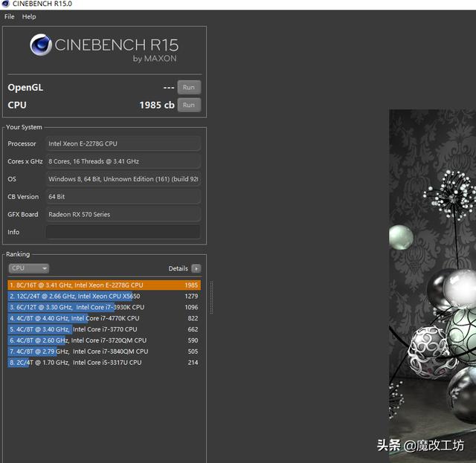Open the CPU ranking dropdown
This screenshot has width=476, height=463.
(x=29, y=268)
